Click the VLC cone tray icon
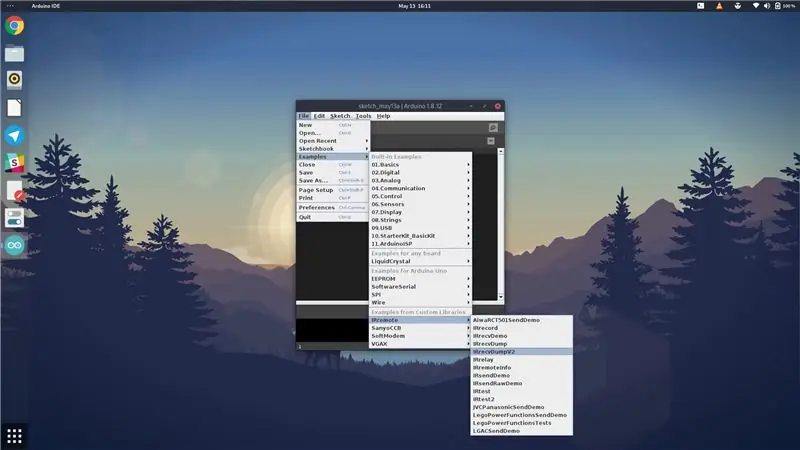Image resolution: width=800 pixels, height=450 pixels. 719,6
